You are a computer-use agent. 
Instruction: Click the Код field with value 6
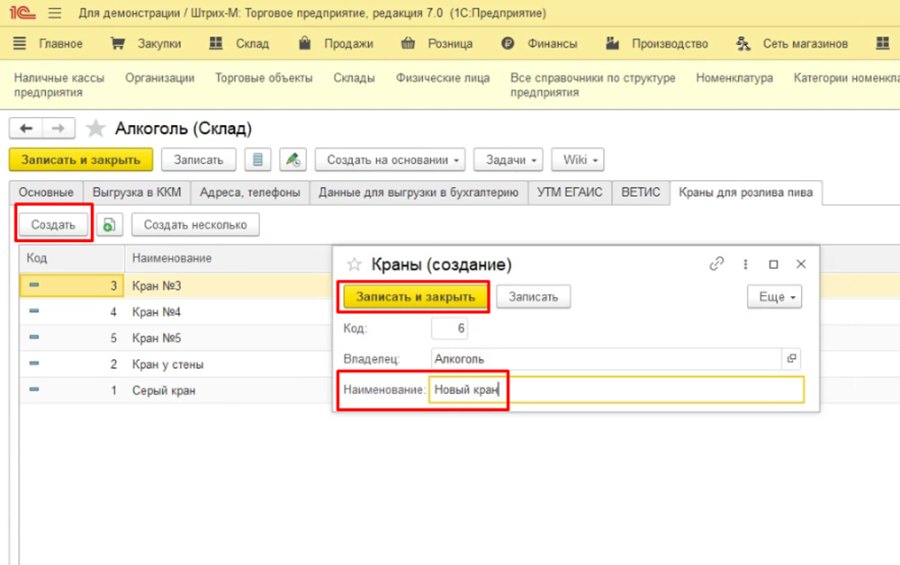pos(449,328)
